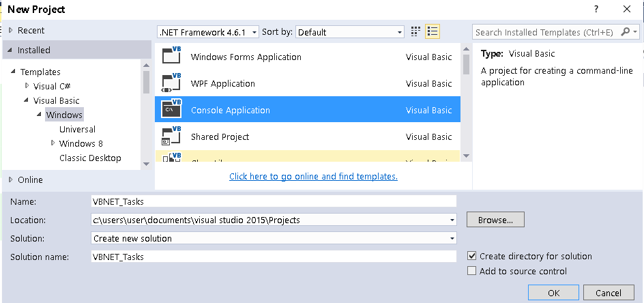Click the Console Application template icon

pyautogui.click(x=172, y=109)
